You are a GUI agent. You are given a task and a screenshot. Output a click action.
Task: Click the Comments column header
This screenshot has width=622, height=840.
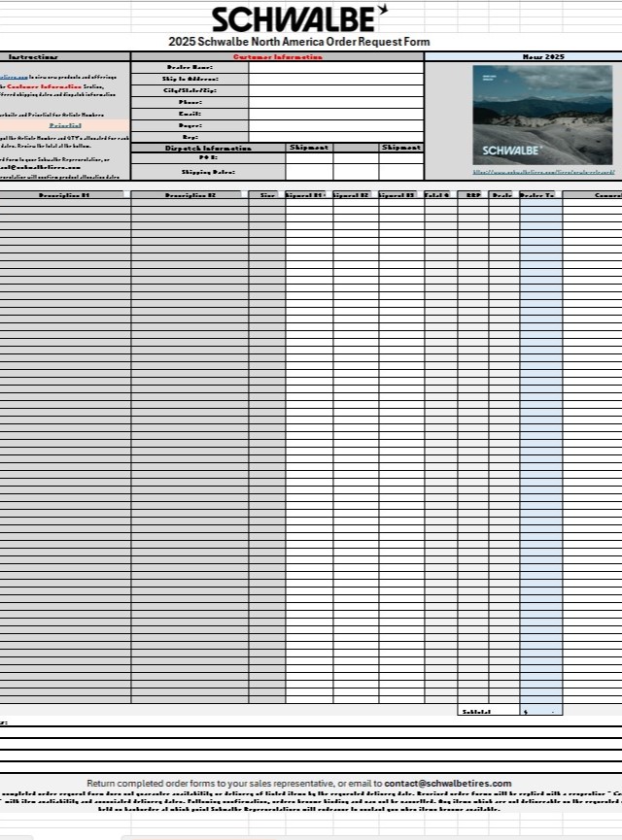pos(593,195)
